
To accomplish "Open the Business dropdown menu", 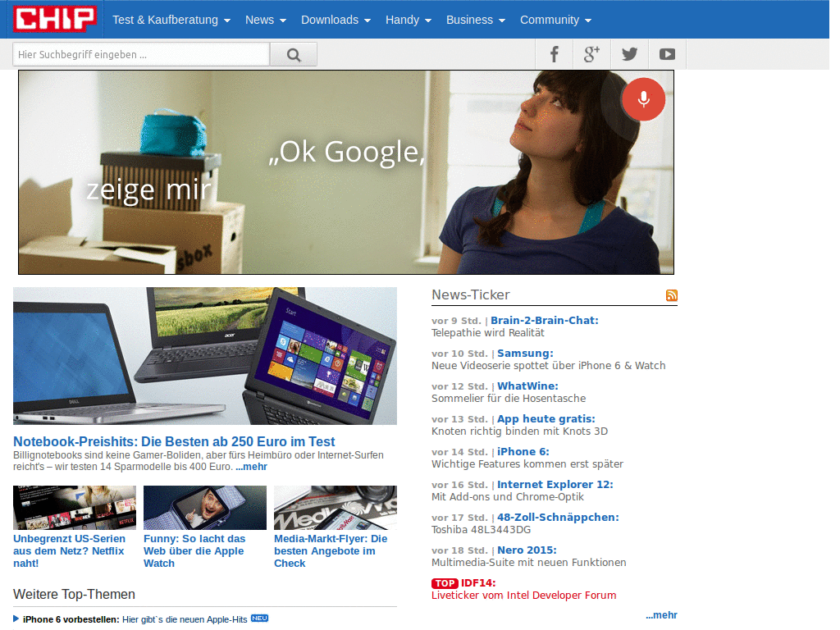I will [476, 20].
